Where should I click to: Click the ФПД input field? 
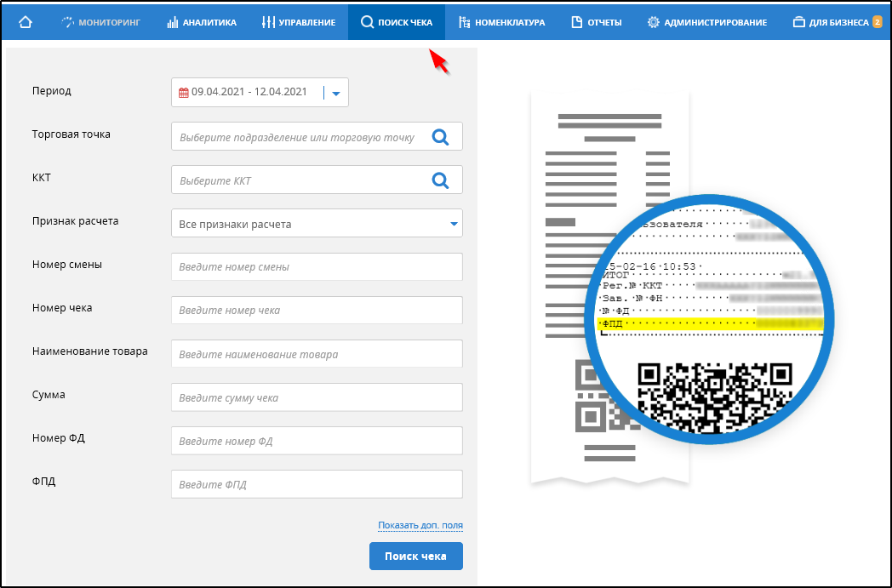click(x=317, y=484)
